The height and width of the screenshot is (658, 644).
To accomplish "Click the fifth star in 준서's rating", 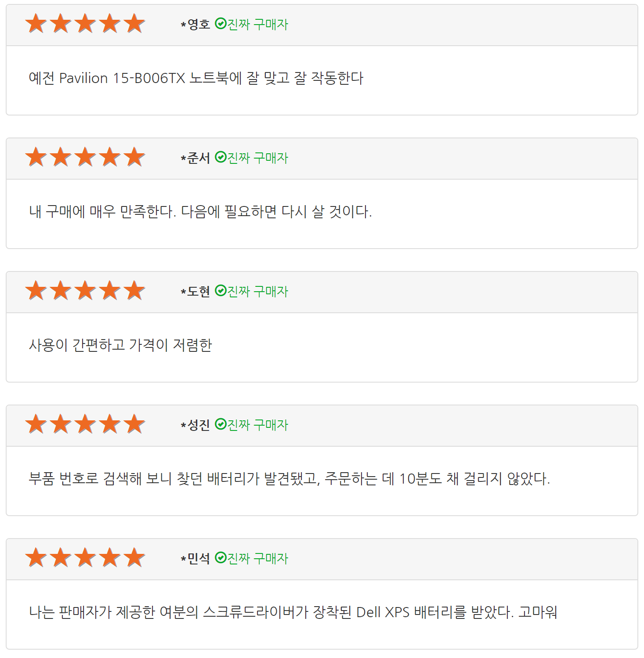I will [x=134, y=157].
